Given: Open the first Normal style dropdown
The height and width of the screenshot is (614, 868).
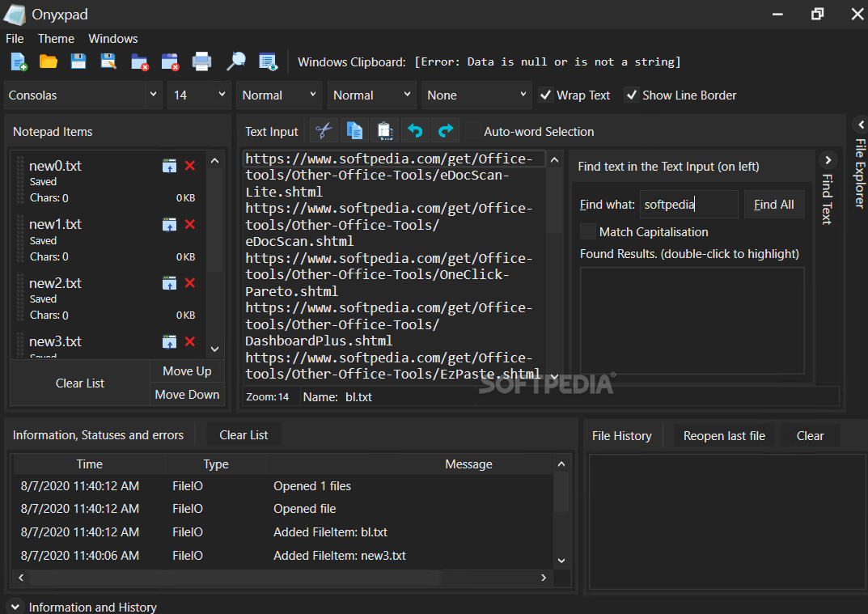Looking at the screenshot, I should click(x=279, y=95).
